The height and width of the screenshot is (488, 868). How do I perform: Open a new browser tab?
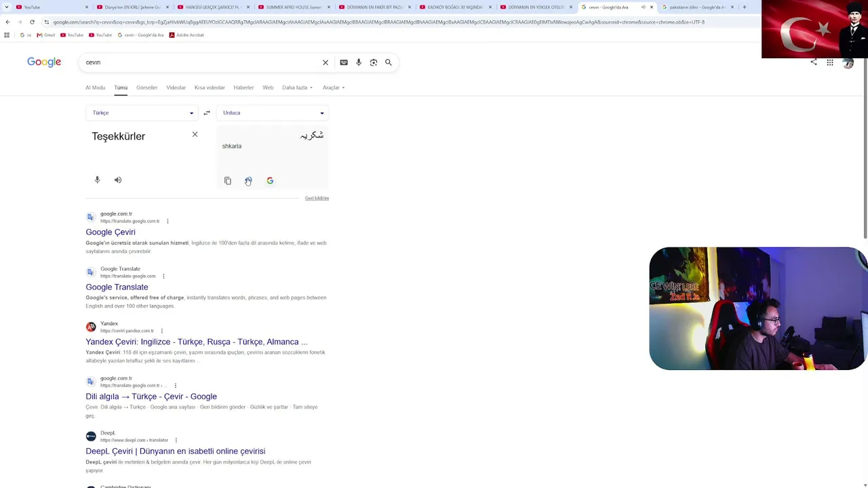click(744, 7)
